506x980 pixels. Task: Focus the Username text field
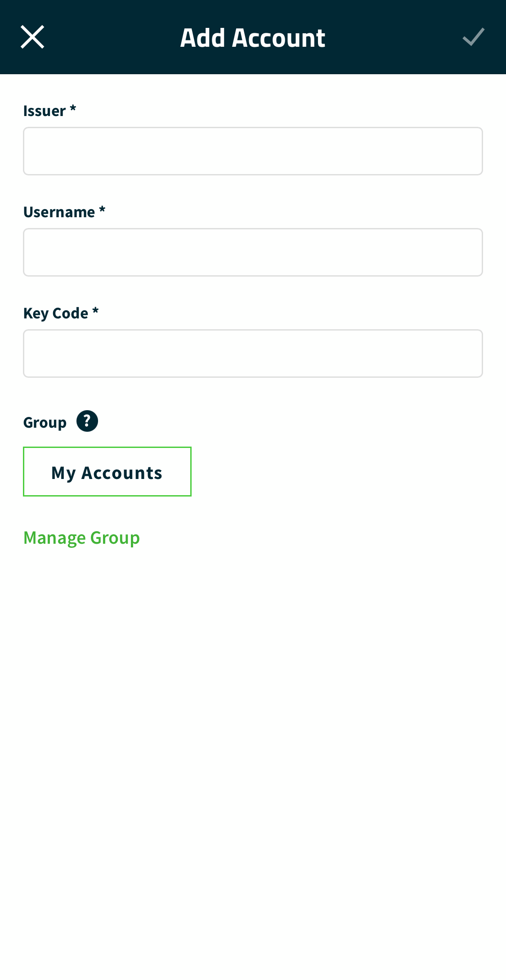tap(253, 252)
